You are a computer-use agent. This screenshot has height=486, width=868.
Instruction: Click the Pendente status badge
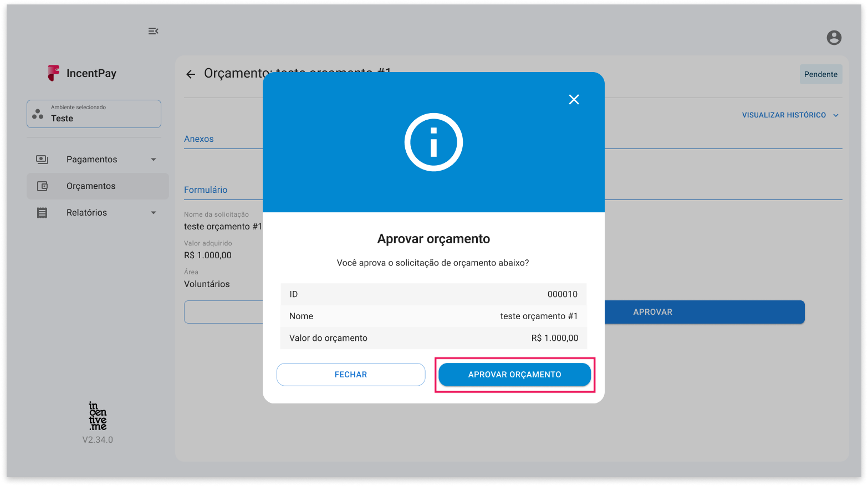(x=821, y=74)
